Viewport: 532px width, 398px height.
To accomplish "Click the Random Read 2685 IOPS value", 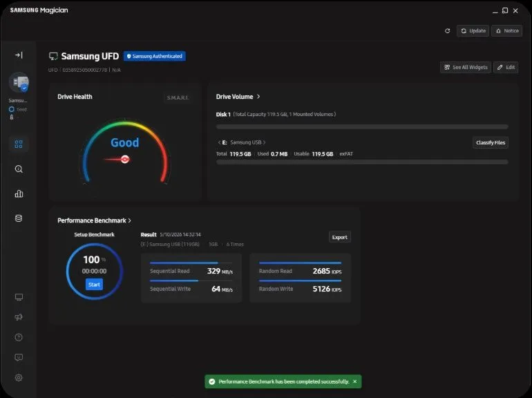I will point(327,271).
